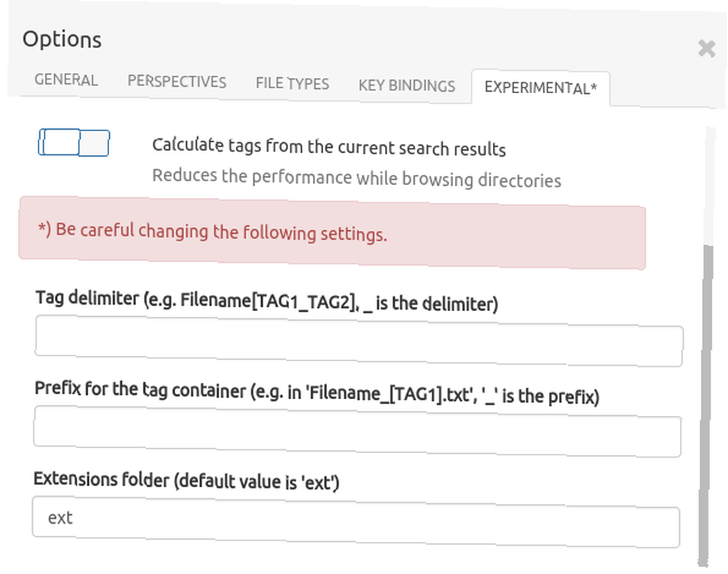
Task: Focus the tag container prefix input field
Action: point(357,431)
